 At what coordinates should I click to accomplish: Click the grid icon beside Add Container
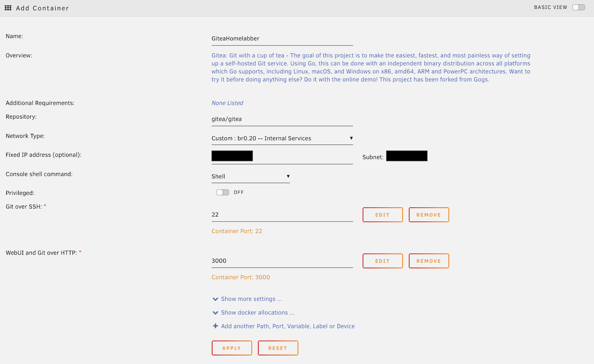(8, 8)
